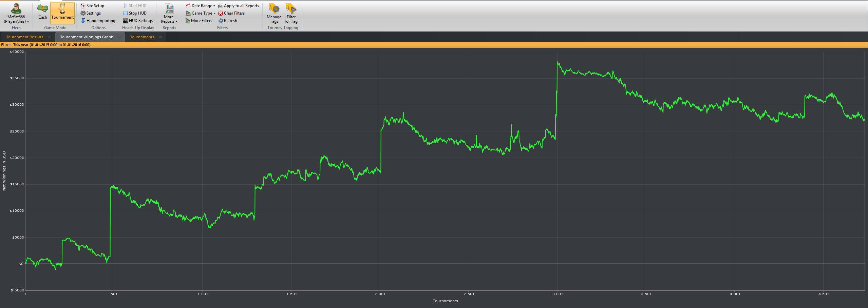Click the 'Filters' ribbon group label
Screen dimensions: 868x308
[x=222, y=28]
